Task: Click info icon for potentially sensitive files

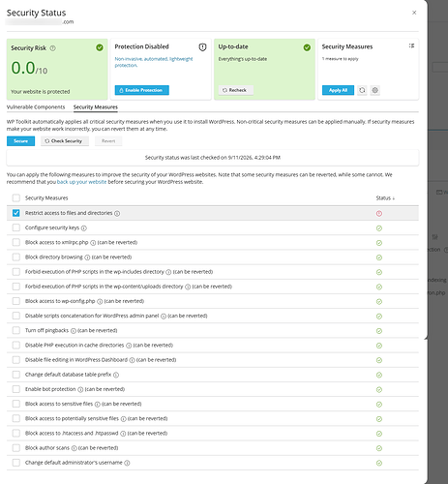Action: 123,419
